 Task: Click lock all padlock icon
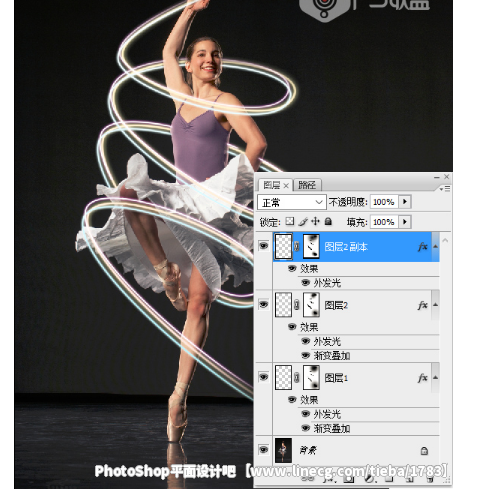328,221
